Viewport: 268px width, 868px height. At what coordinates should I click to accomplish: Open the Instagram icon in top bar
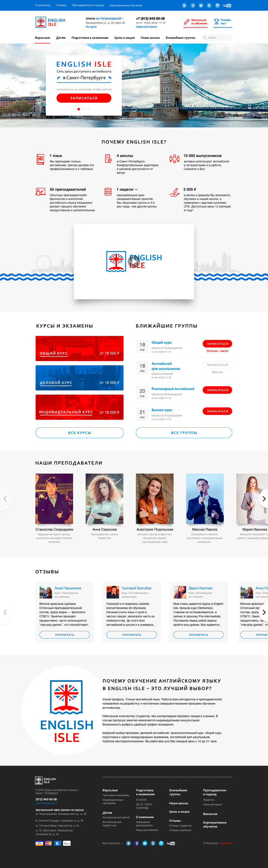[218, 5]
